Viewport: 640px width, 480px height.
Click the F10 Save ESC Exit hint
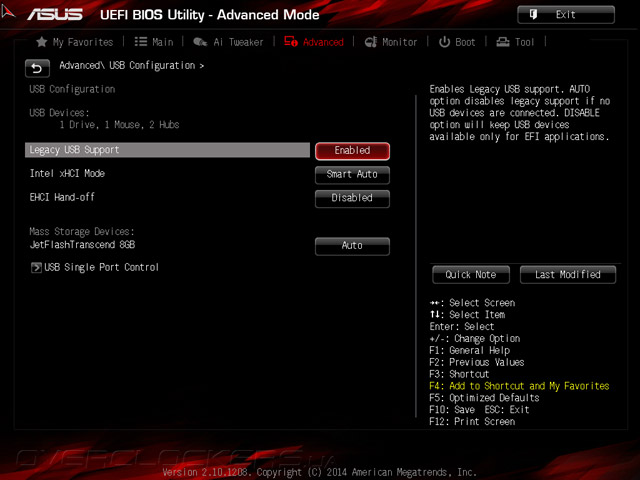(x=479, y=409)
